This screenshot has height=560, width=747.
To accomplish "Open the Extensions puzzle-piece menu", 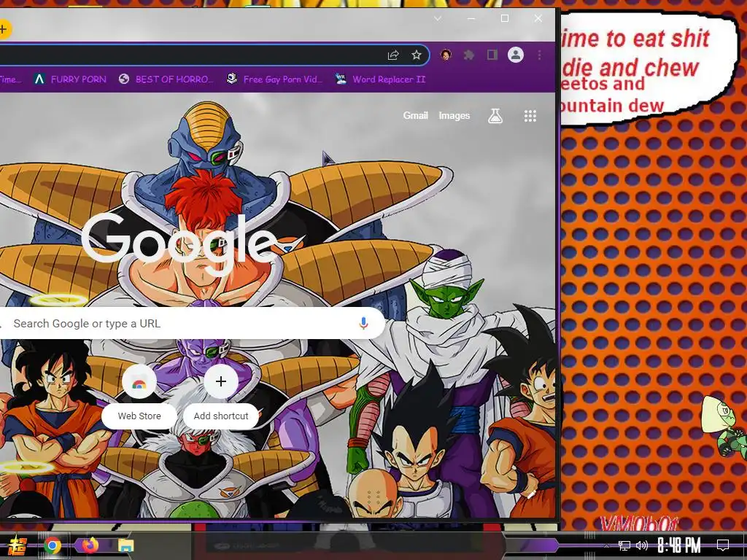I will [469, 55].
